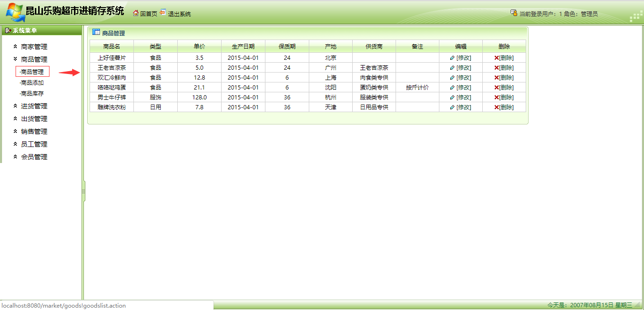Expand the 商家管理 menu chevron
Viewport: 644px width, 310px height.
click(16, 47)
